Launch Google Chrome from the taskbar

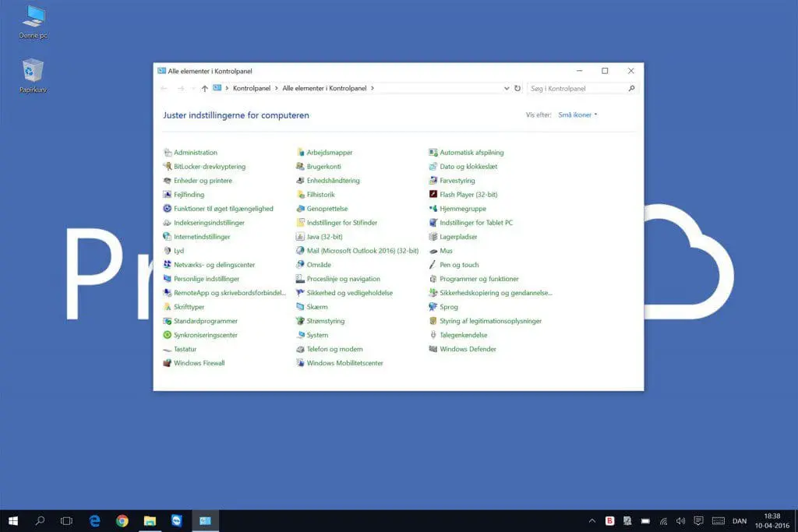click(x=122, y=520)
